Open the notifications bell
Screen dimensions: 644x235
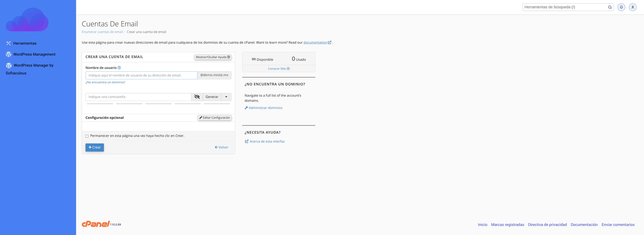(x=621, y=7)
